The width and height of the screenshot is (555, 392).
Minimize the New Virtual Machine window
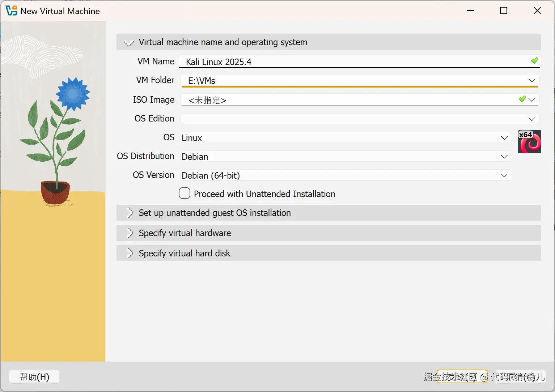471,10
